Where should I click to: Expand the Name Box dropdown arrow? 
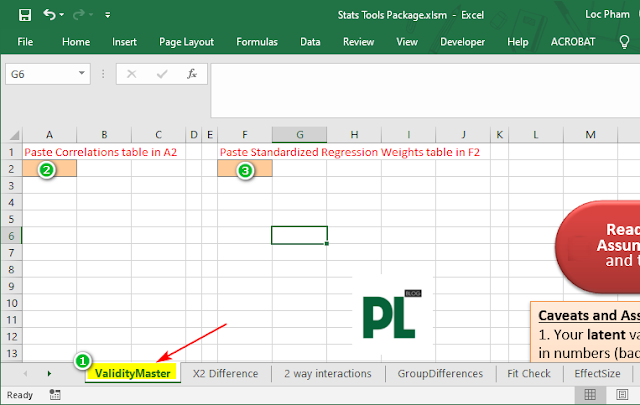pyautogui.click(x=82, y=73)
